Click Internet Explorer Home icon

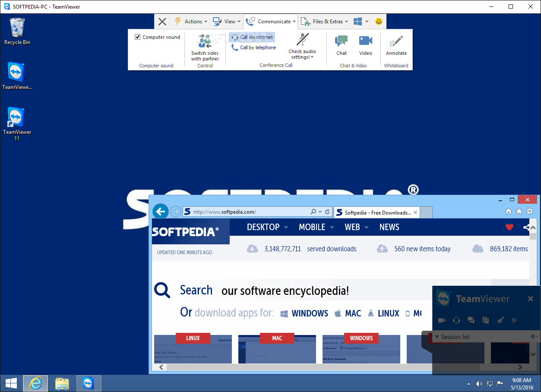click(509, 212)
